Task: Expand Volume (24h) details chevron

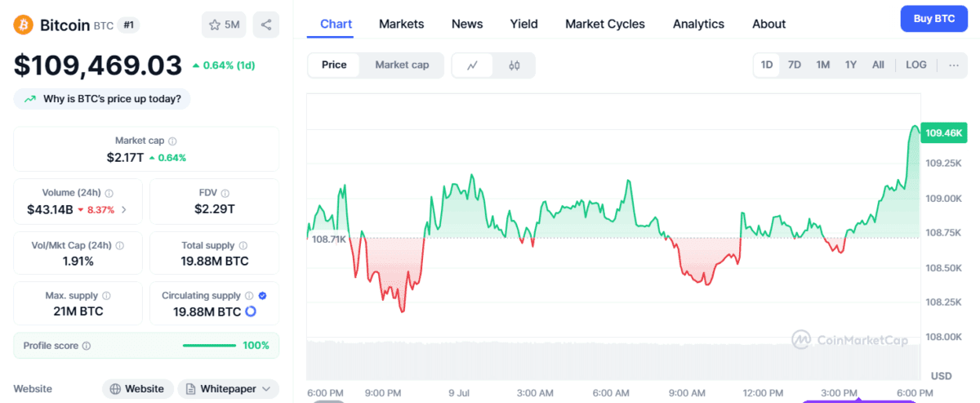Action: click(123, 209)
